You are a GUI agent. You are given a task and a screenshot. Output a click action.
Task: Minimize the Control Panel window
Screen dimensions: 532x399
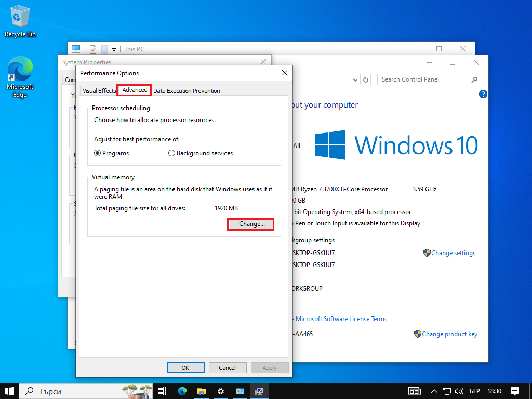pos(429,62)
